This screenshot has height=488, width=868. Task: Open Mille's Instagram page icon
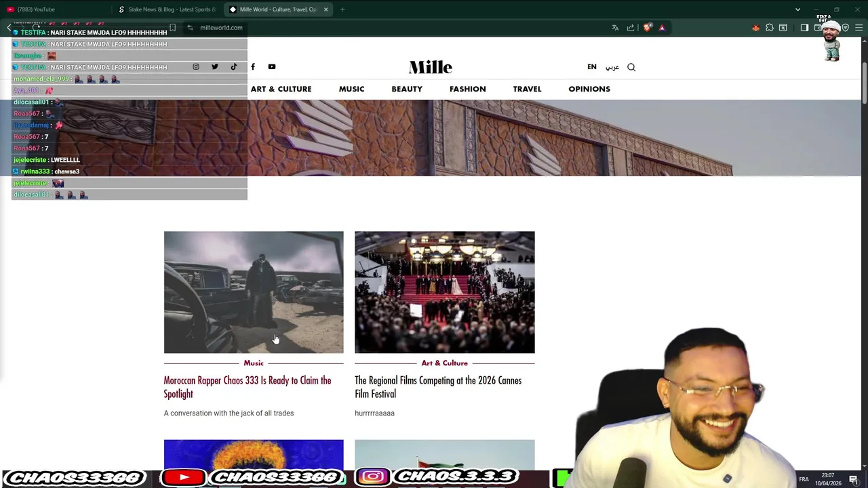tap(196, 66)
